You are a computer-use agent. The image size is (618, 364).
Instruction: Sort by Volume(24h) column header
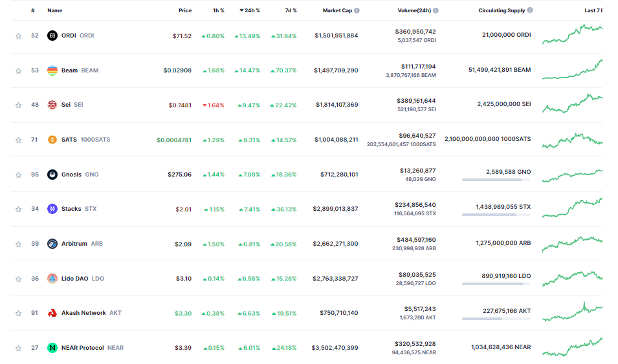tap(414, 11)
